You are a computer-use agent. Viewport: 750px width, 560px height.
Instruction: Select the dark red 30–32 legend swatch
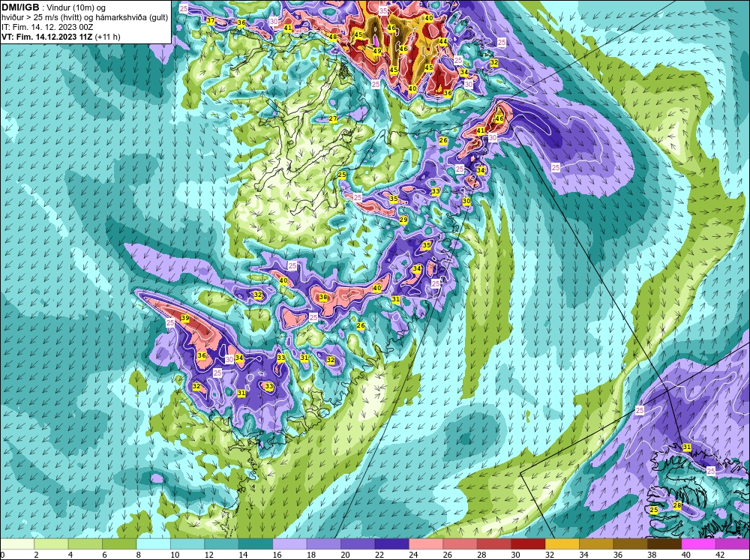(x=528, y=544)
